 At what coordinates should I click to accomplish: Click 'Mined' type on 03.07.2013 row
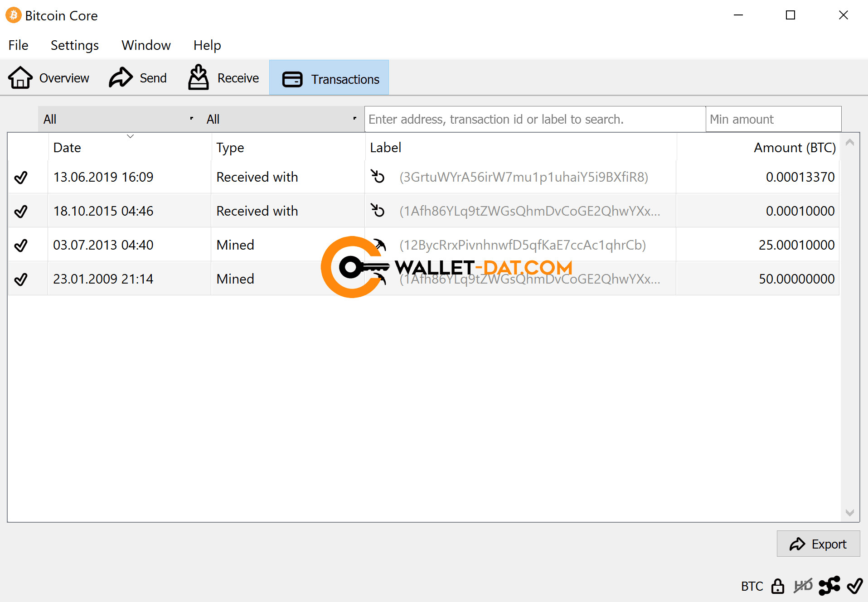[x=235, y=245]
